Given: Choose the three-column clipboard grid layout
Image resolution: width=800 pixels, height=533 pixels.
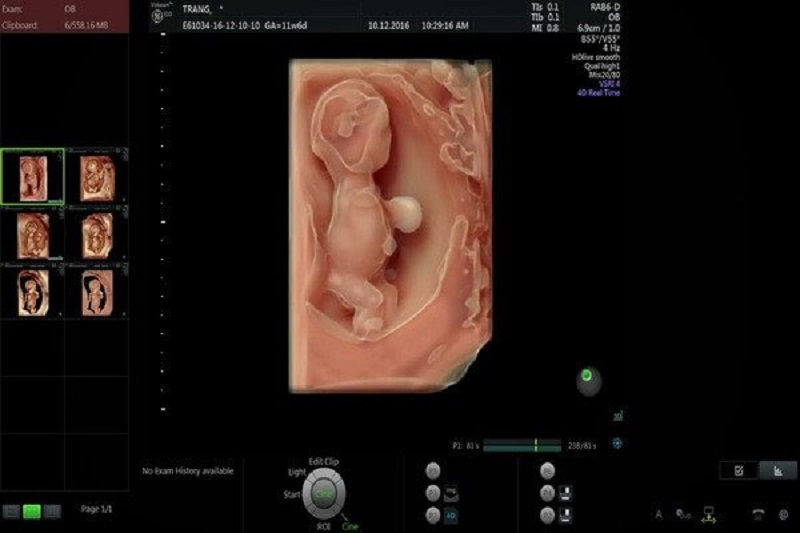Looking at the screenshot, I should [x=52, y=512].
